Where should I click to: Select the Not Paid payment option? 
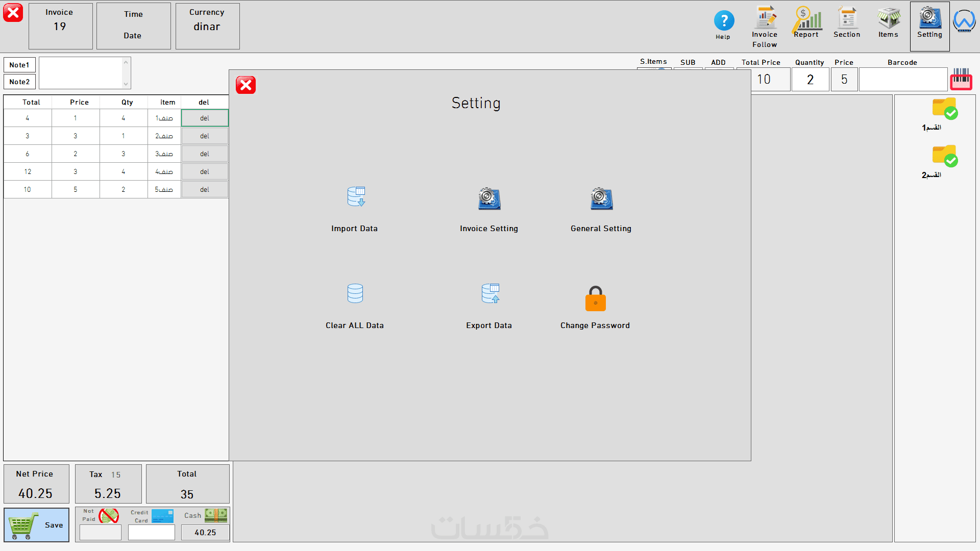coord(108,516)
